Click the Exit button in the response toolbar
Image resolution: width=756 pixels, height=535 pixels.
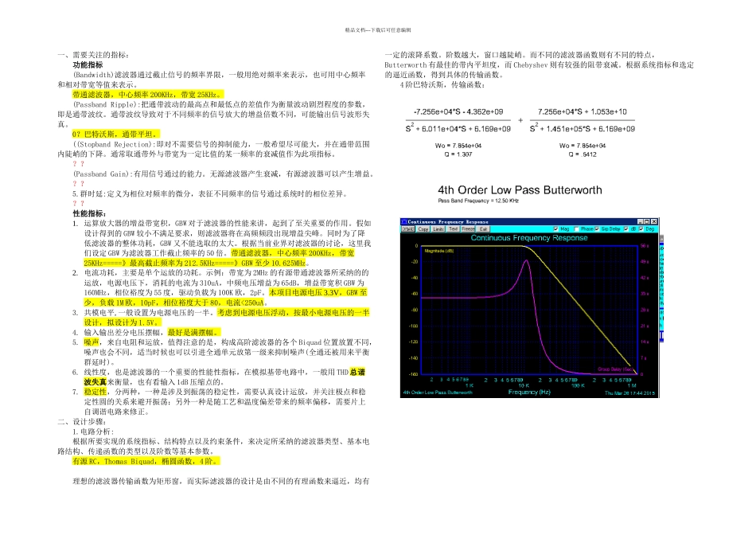[x=483, y=229]
